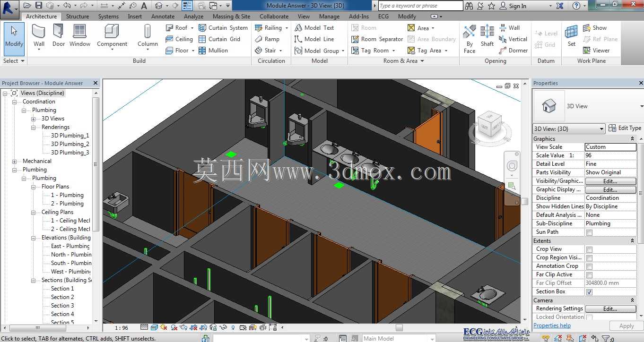Pick the Wall tool icon
644x342 pixels.
[x=39, y=32]
